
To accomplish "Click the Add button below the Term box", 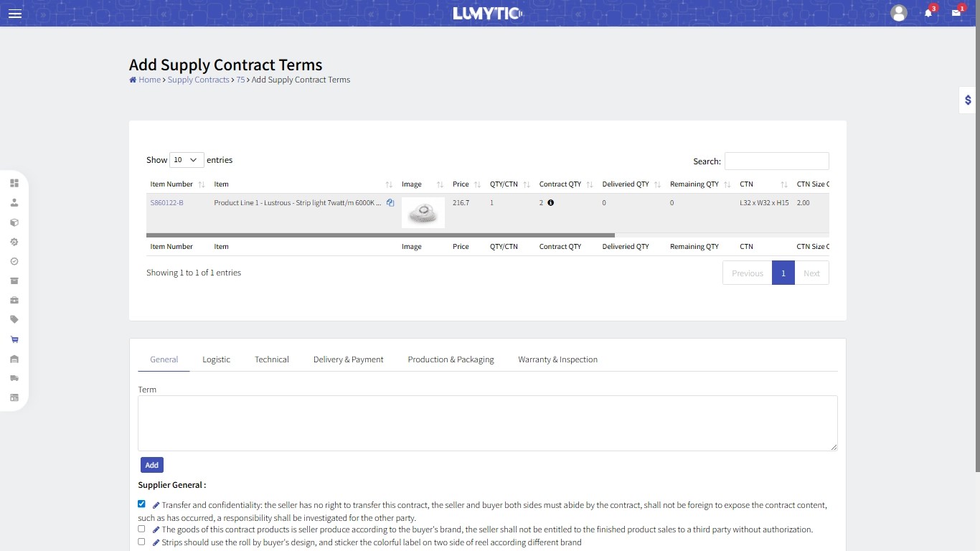I will click(x=151, y=465).
